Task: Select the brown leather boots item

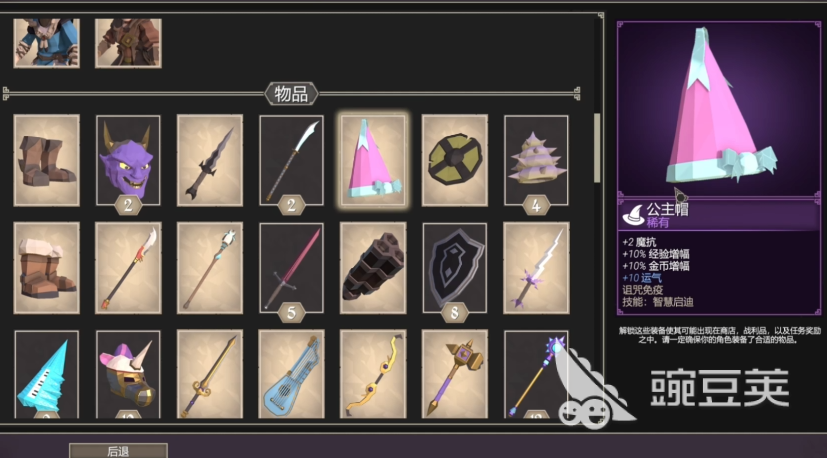Action: click(x=46, y=160)
